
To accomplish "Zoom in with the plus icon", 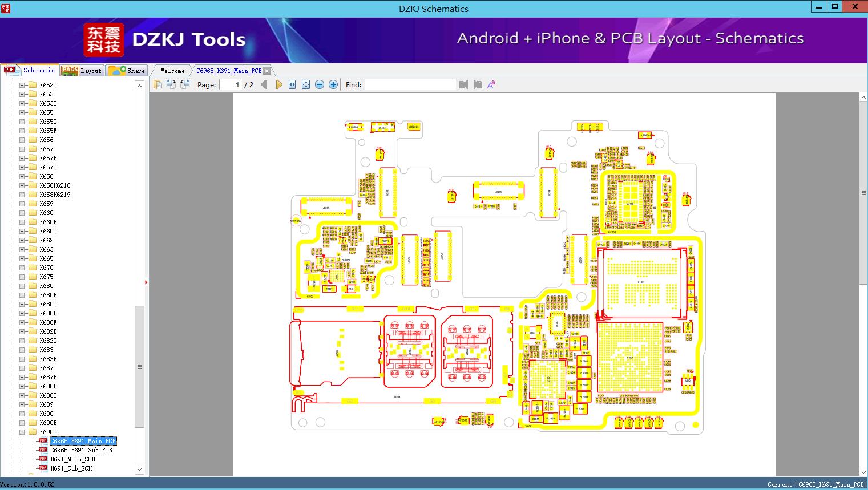I will click(x=333, y=84).
